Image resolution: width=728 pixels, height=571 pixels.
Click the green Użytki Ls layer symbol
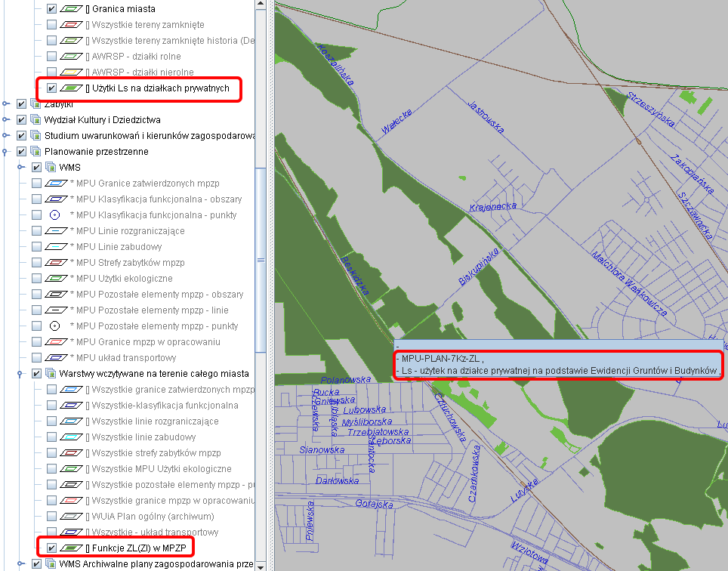[72, 88]
